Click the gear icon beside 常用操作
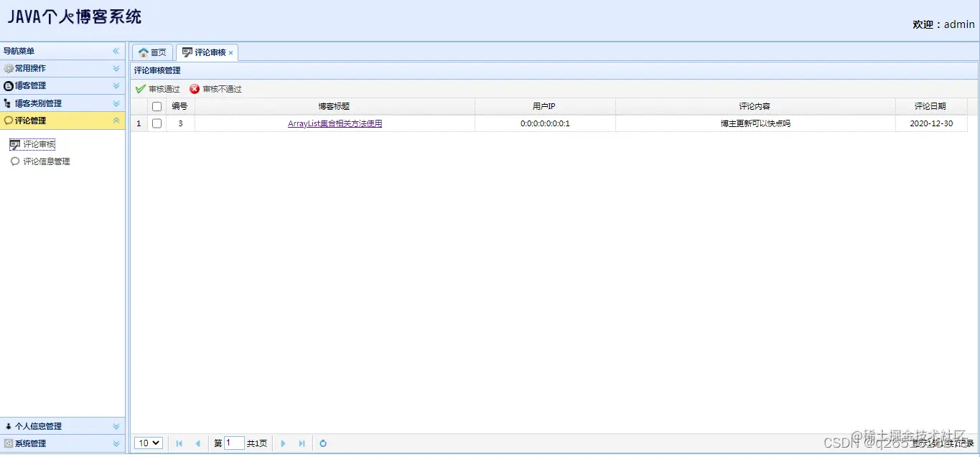 point(9,68)
